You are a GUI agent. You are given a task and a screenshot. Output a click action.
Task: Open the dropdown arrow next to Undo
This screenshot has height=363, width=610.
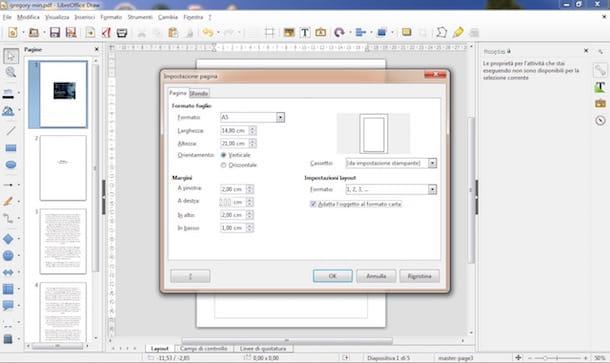(x=218, y=32)
